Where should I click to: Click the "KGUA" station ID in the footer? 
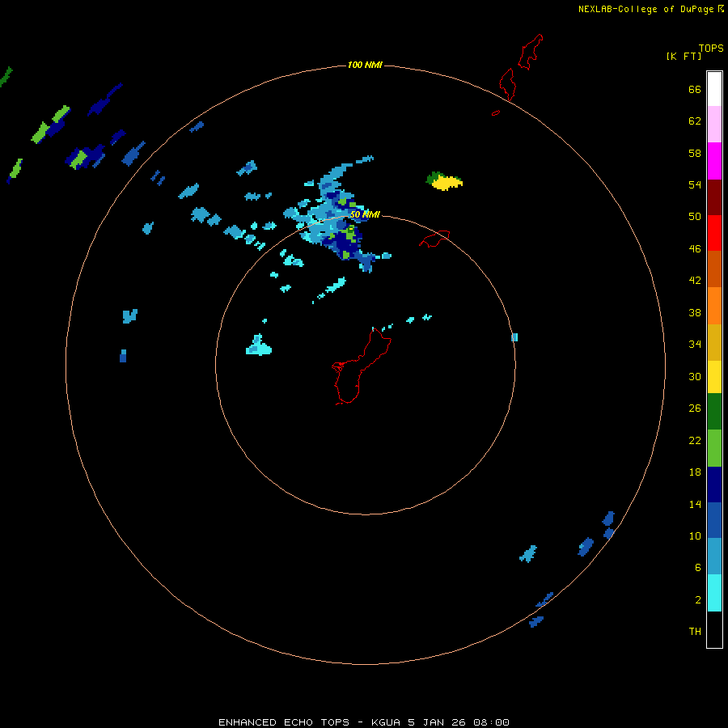(x=385, y=722)
